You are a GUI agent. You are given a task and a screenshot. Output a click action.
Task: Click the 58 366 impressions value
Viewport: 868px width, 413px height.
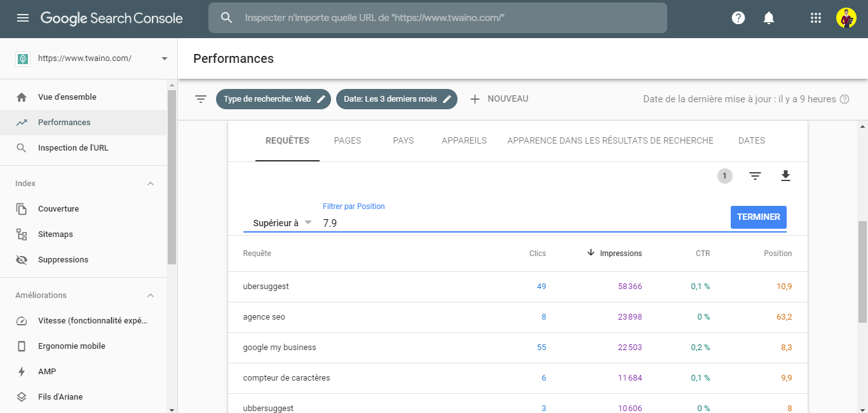pos(630,287)
